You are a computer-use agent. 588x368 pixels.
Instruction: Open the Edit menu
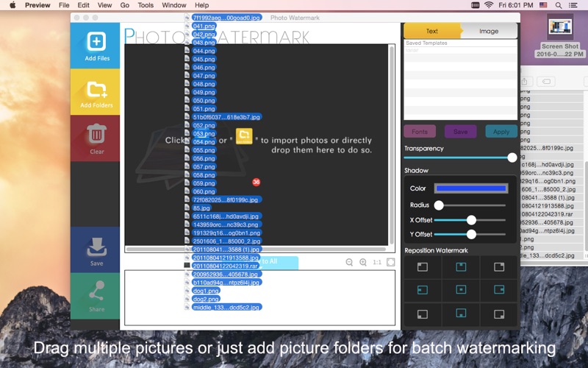coord(83,5)
